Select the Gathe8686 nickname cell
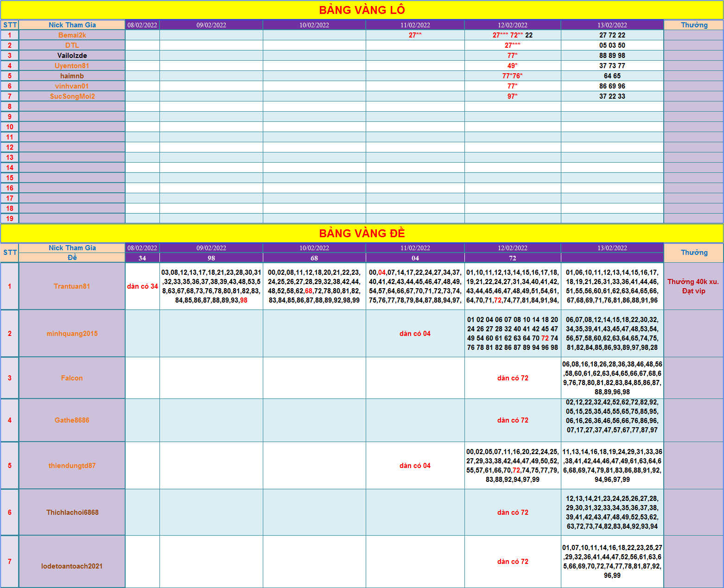This screenshot has height=588, width=724. point(72,420)
